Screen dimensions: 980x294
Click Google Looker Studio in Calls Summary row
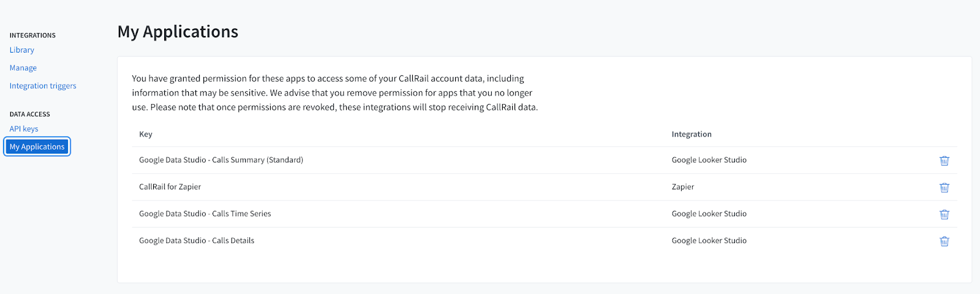point(709,160)
